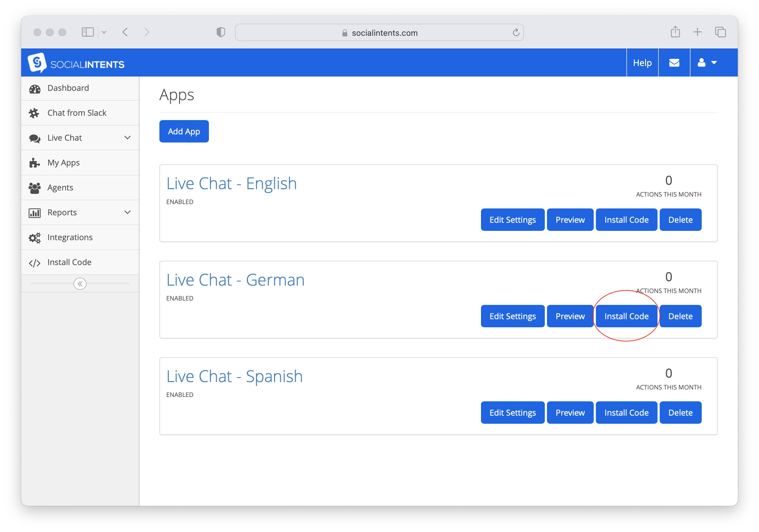Click the socialintents.com address bar

[379, 32]
